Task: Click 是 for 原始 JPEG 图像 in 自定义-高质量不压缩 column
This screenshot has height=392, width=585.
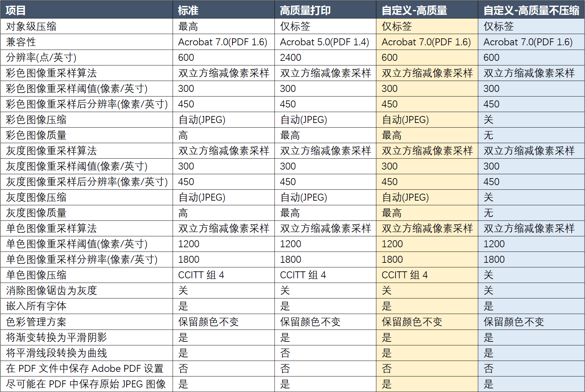Action: tap(488, 384)
